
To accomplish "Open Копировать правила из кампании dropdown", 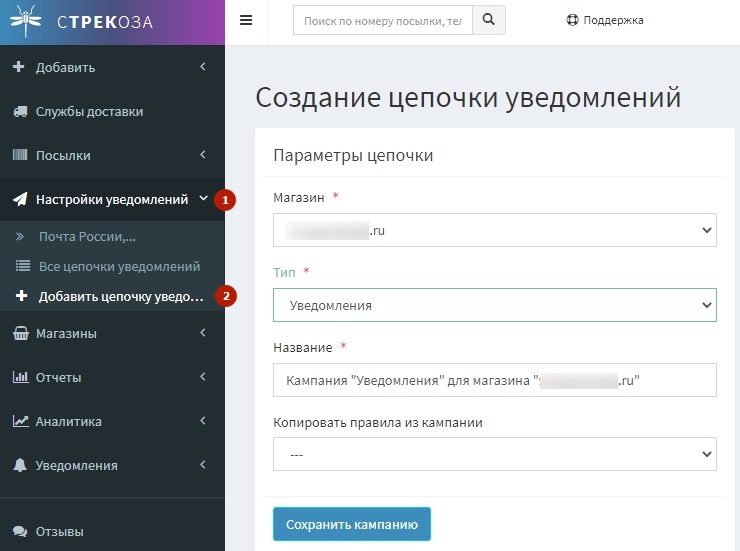I will 494,455.
